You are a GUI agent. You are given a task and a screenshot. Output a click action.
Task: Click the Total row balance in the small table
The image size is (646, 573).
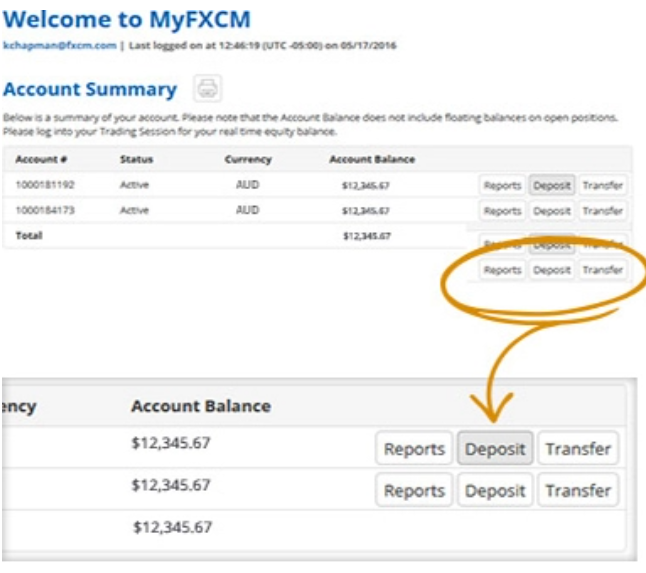point(367,236)
